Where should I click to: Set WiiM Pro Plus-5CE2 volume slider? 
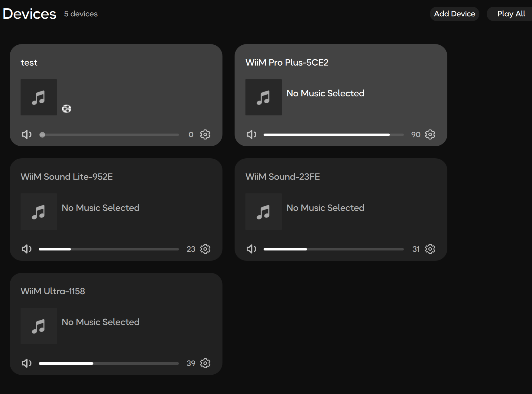point(334,135)
